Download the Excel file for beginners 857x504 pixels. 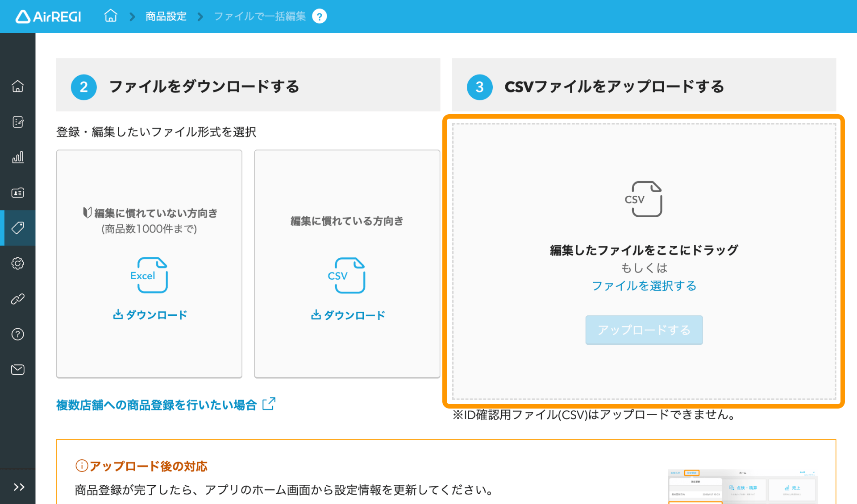(149, 315)
